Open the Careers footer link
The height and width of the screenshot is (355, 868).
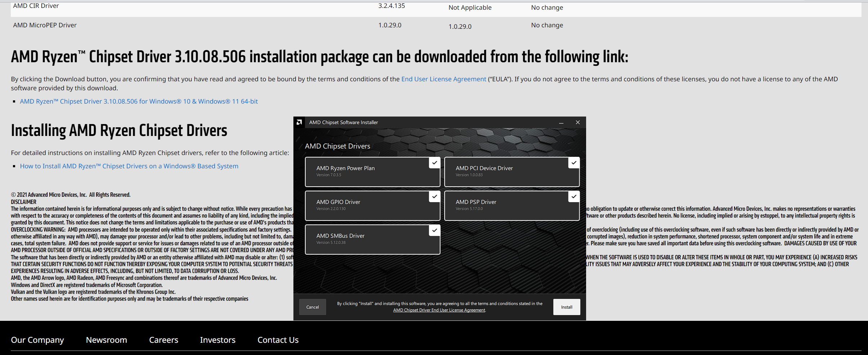pyautogui.click(x=164, y=340)
